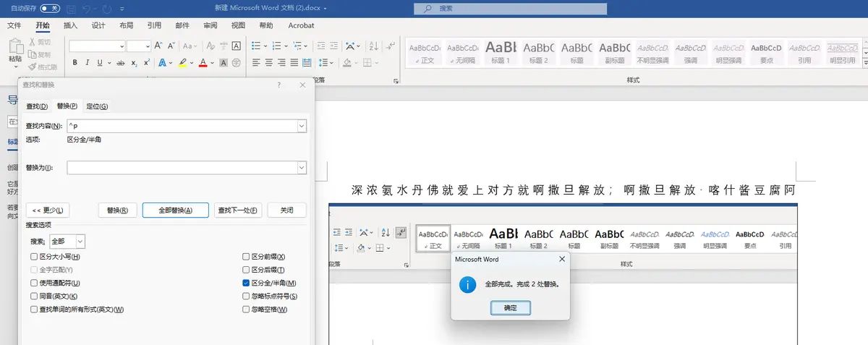The width and height of the screenshot is (868, 345).
Task: Open the Change Case (Aa) dropdown
Action: [x=196, y=46]
